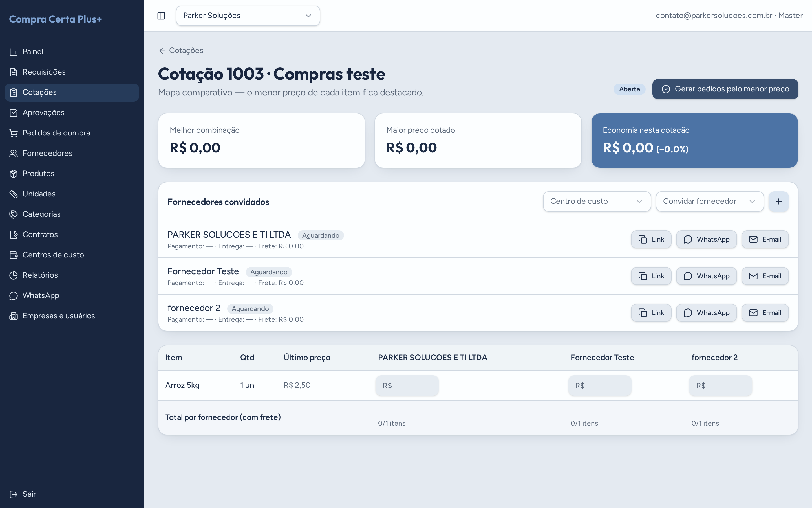This screenshot has width=812, height=508.
Task: Send WhatsApp to Fornecedor Teste
Action: (x=706, y=276)
